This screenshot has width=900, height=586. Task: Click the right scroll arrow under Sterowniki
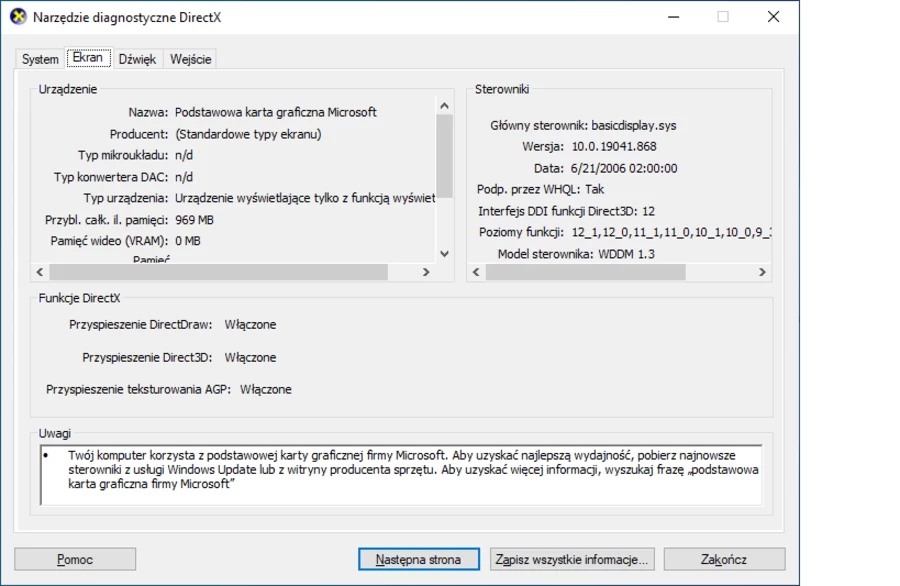coord(761,271)
